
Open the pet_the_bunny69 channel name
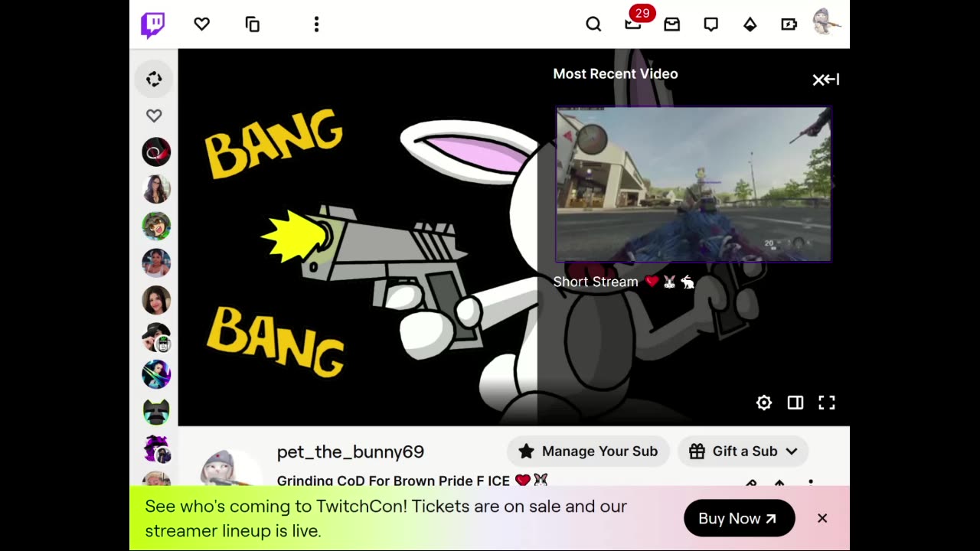(x=351, y=452)
